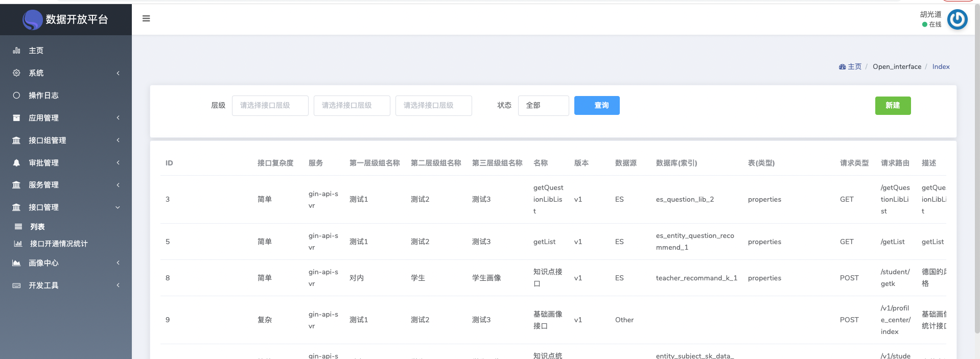Screen dimensions: 980x359
Task: Expand the 审批管理 menu chevron
Action: (x=118, y=163)
